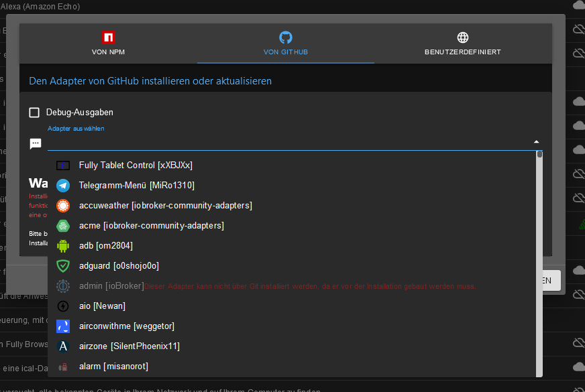Click the aio lightning bolt icon
The width and height of the screenshot is (585, 392).
tap(63, 306)
